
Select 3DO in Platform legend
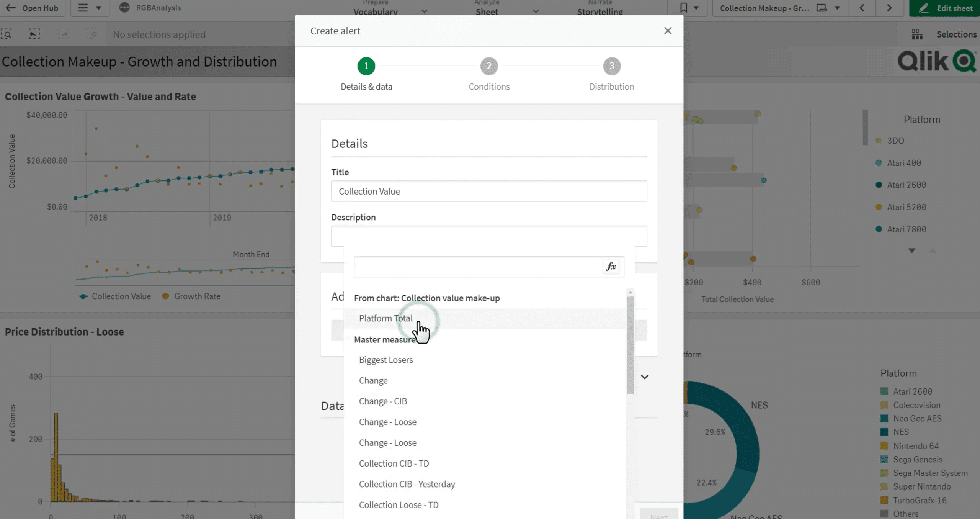(x=890, y=141)
